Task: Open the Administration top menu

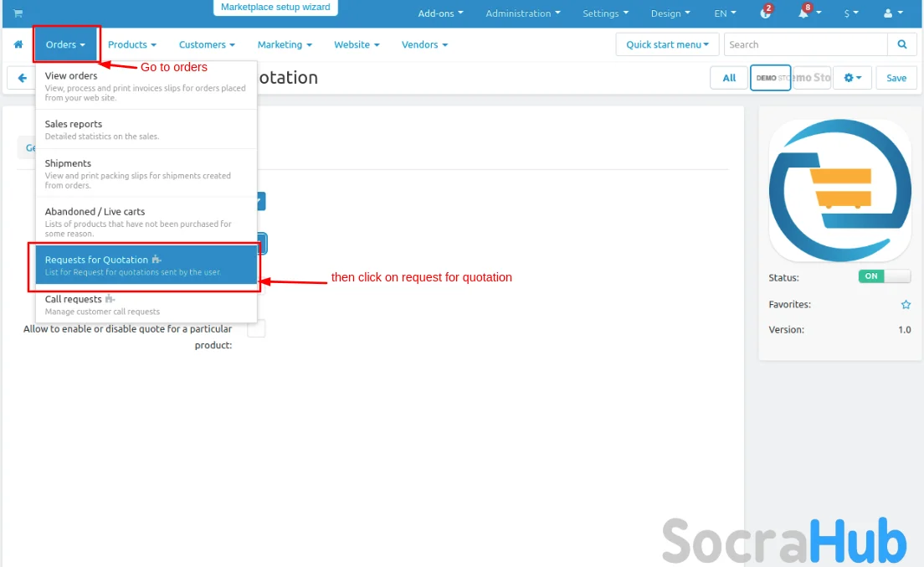Action: point(523,13)
